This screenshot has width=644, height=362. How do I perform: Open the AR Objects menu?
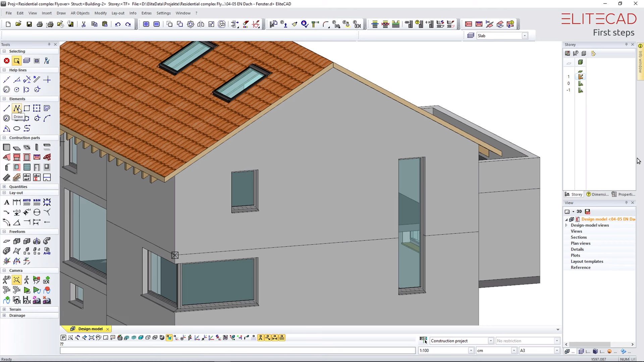coord(80,13)
